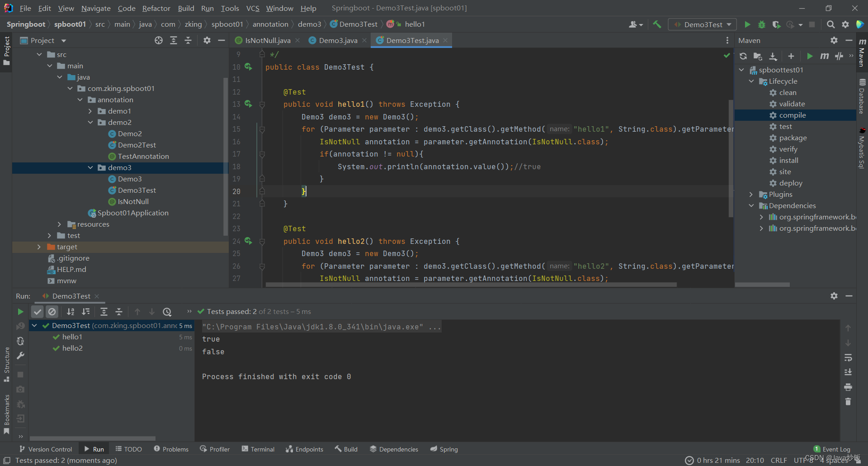The width and height of the screenshot is (868, 466).
Task: Open Maven panel settings gear
Action: [834, 40]
